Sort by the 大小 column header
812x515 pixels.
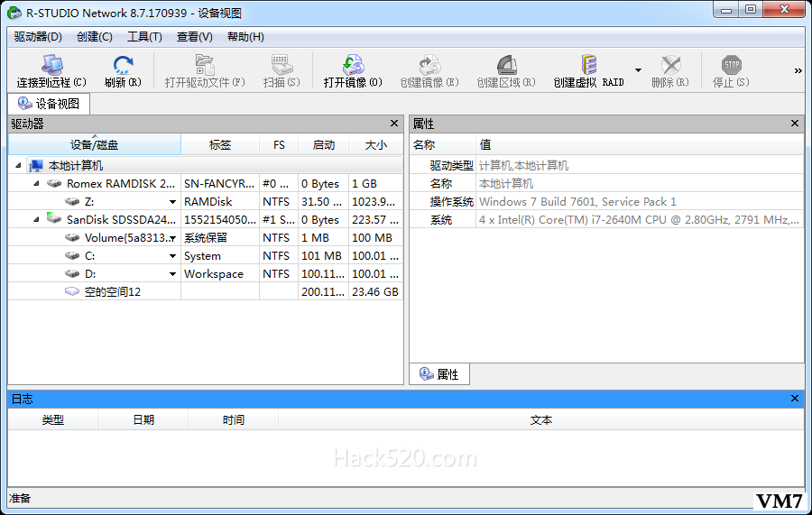point(375,144)
